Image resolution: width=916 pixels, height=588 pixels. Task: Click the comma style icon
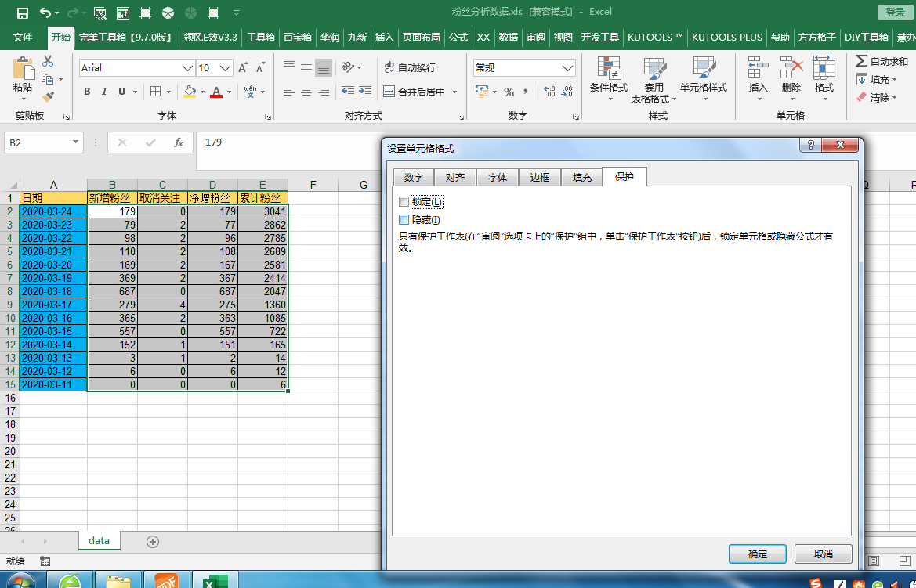pyautogui.click(x=526, y=92)
